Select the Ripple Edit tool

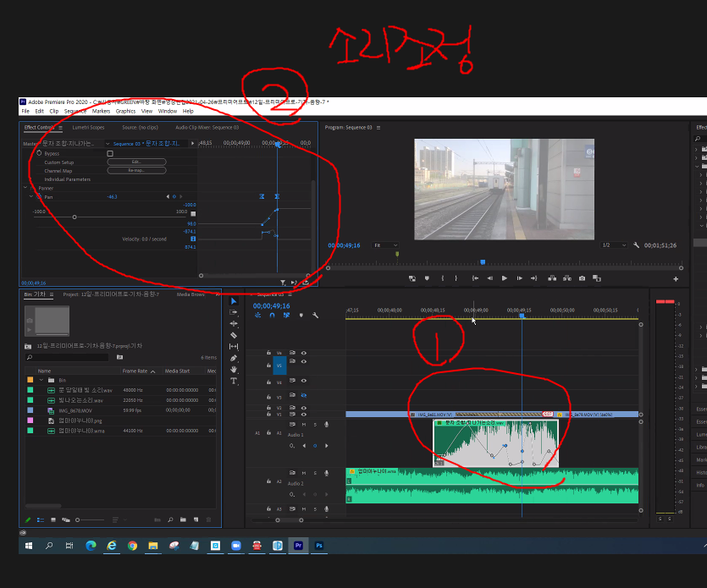click(x=234, y=323)
